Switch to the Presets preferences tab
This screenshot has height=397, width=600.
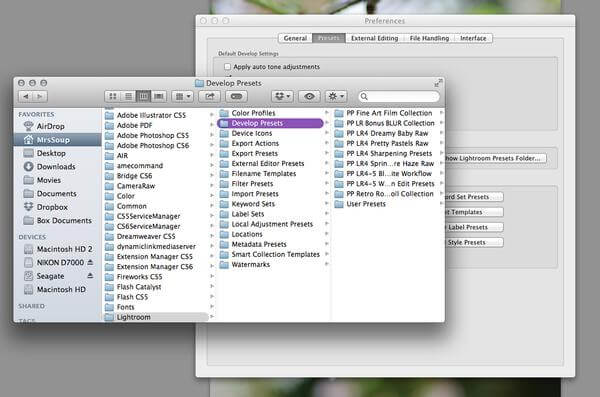pyautogui.click(x=329, y=38)
